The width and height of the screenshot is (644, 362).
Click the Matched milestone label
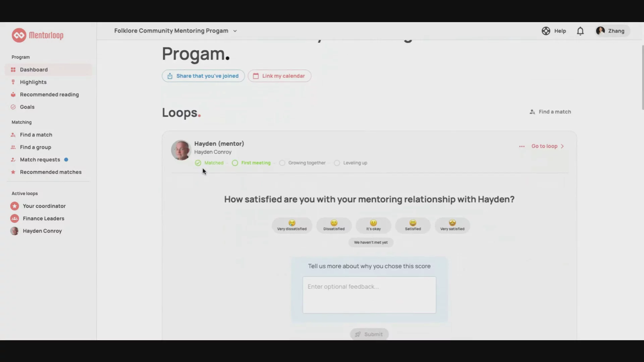pos(214,163)
